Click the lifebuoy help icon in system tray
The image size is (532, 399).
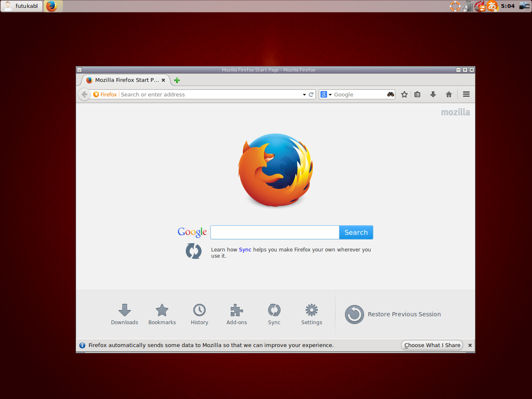(455, 6)
